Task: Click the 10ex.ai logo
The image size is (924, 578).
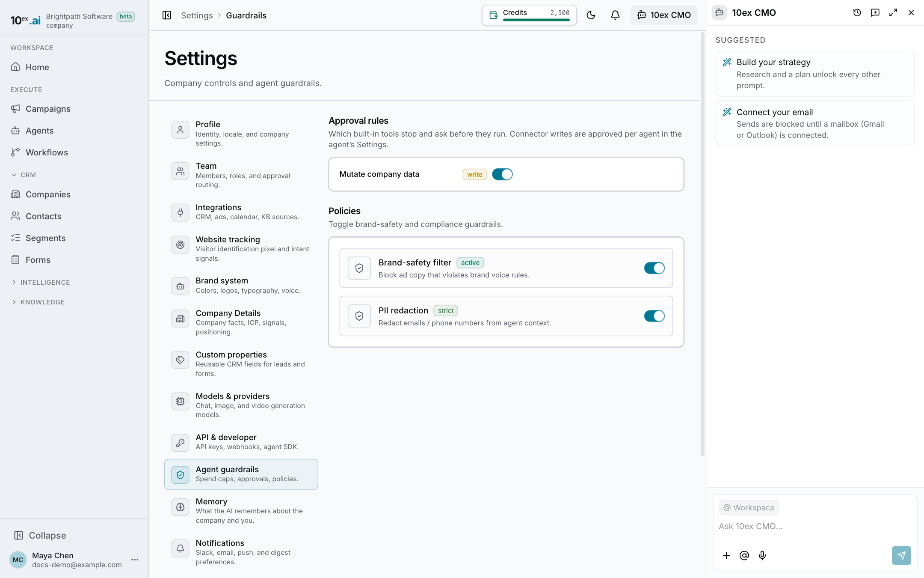Action: 26,20
